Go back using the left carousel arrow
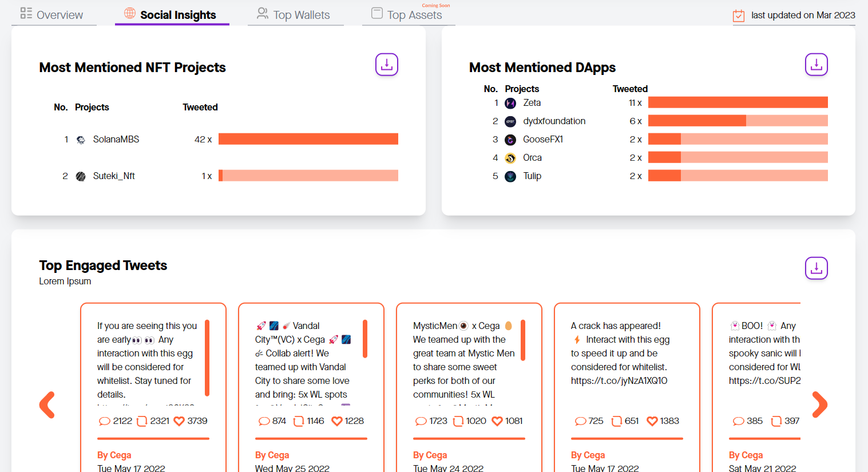 pos(48,404)
